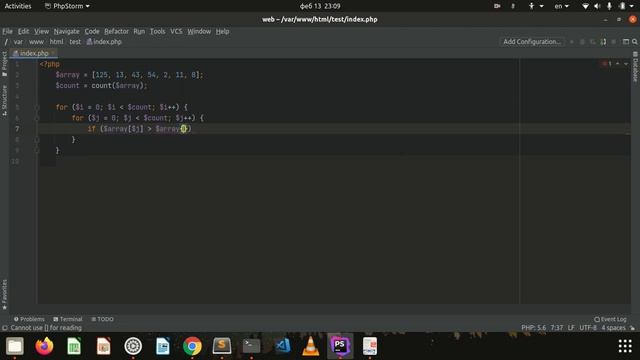
Task: Open the Favorites tool window stripe
Action: [4, 295]
